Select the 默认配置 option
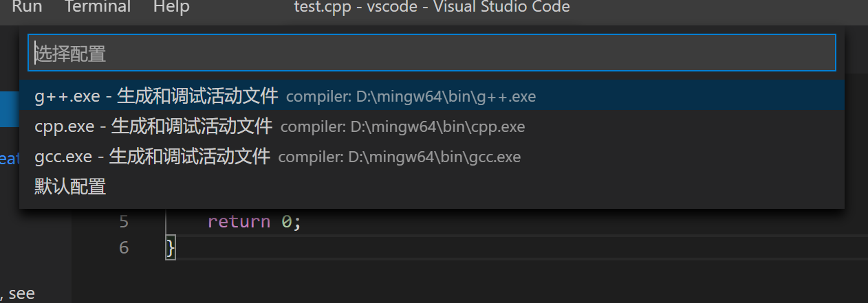This screenshot has height=303, width=868. 70,186
